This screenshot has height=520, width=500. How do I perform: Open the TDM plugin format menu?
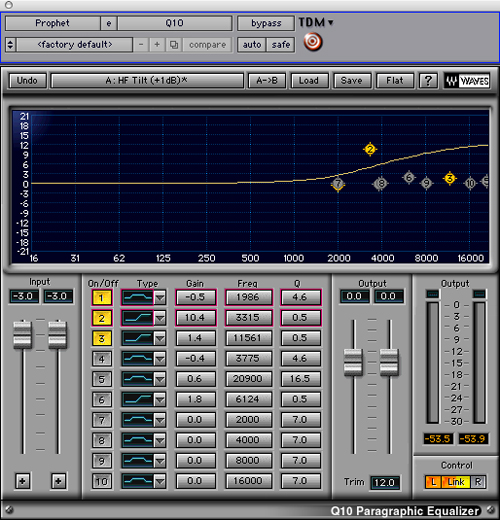pyautogui.click(x=316, y=23)
